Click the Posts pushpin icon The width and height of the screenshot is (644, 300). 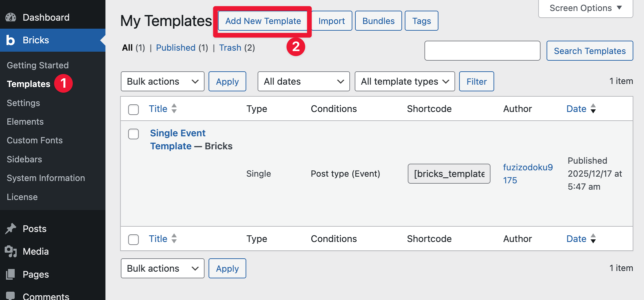tap(11, 229)
